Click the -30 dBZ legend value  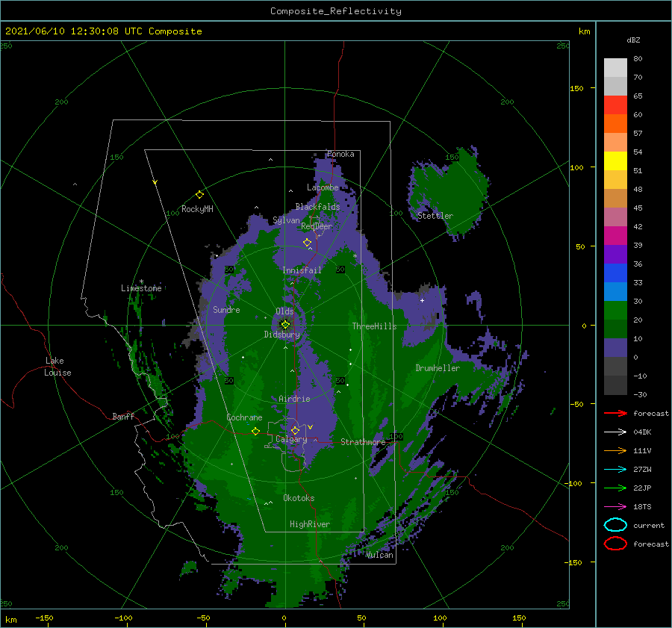coord(640,394)
